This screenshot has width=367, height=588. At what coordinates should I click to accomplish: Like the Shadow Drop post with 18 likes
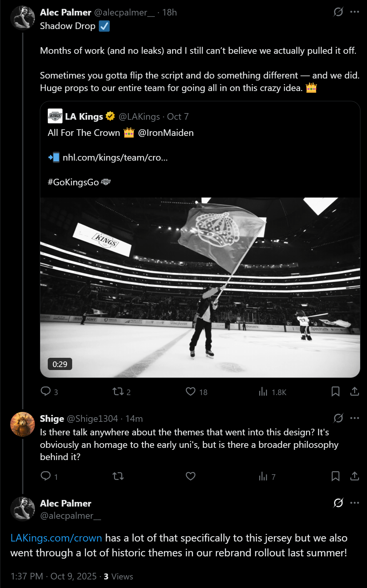click(191, 391)
